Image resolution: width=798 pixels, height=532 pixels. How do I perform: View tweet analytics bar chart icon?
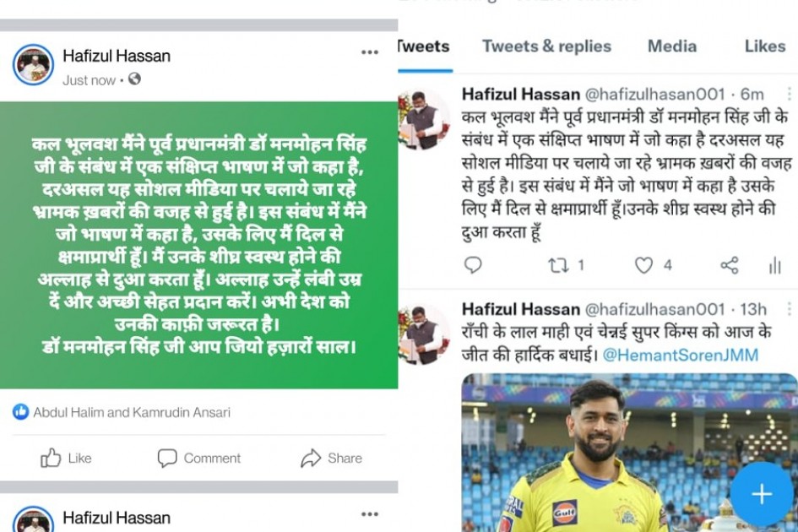tap(774, 265)
